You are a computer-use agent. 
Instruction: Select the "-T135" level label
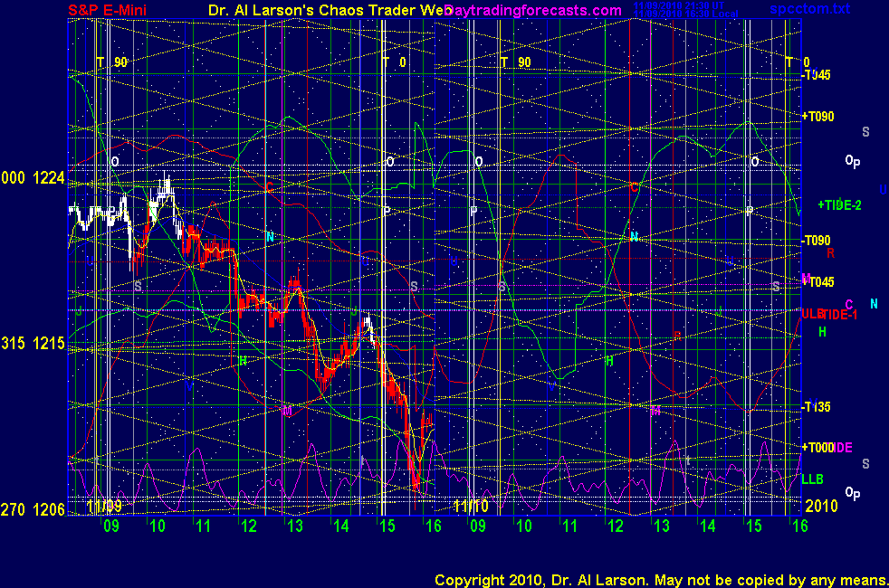click(x=817, y=407)
